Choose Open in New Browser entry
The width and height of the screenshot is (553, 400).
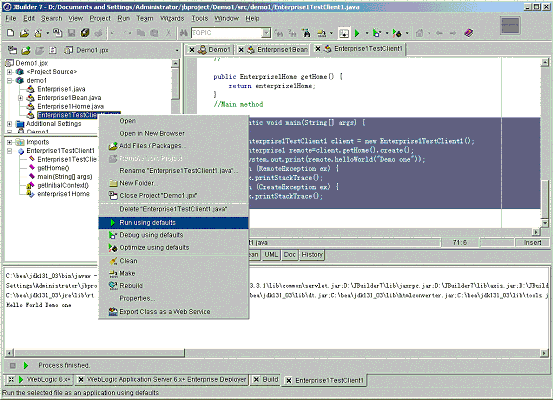(174, 133)
